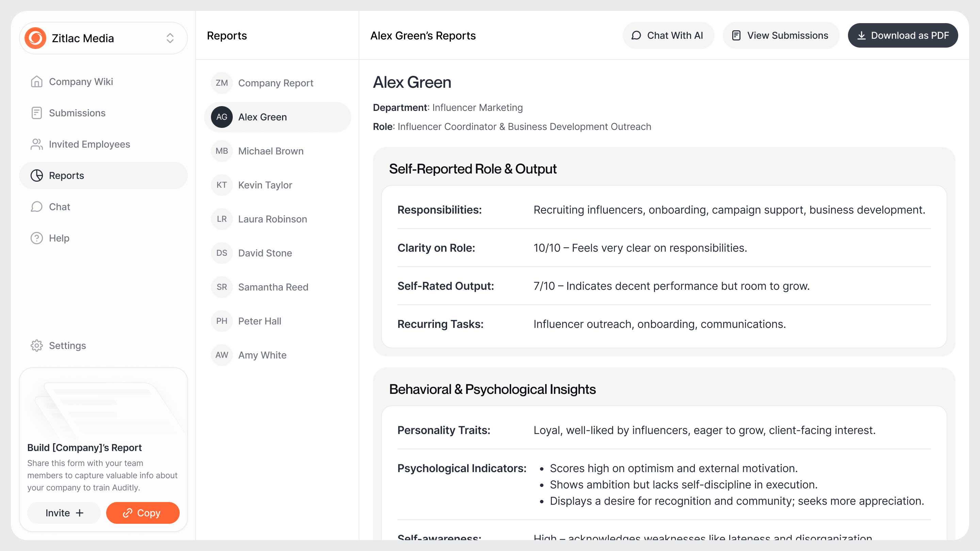Open Settings gear icon
Viewport: 980px width, 551px height.
[x=36, y=345]
